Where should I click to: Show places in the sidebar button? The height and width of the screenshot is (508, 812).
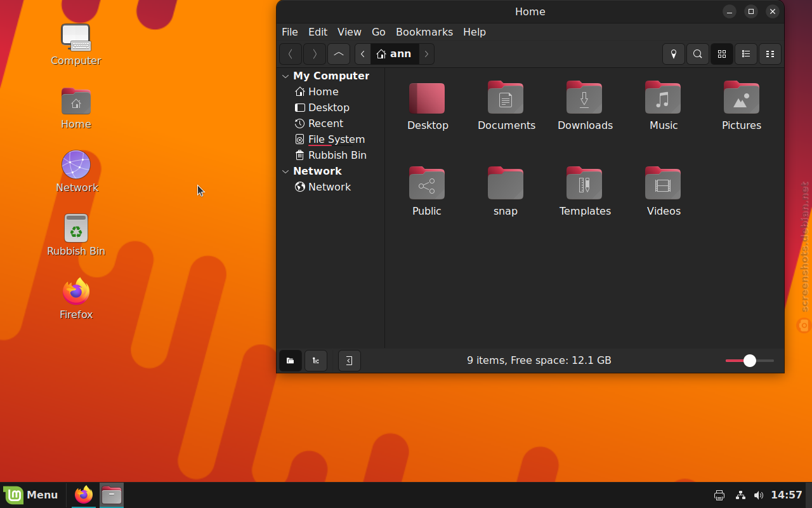[291, 361]
